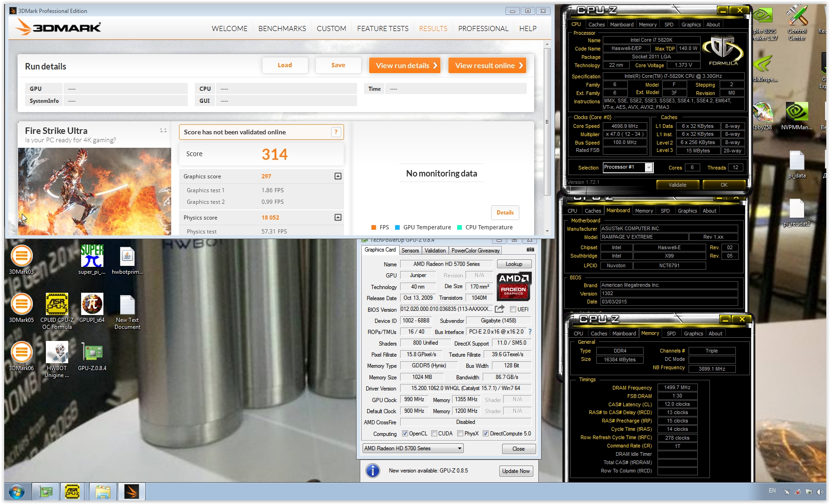830x504 pixels.
Task: Open the GPUPI_x64 desktop icon
Action: [x=92, y=308]
